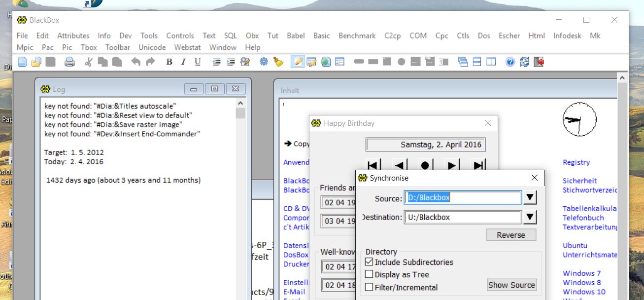Open the Attributes menu

(x=73, y=36)
